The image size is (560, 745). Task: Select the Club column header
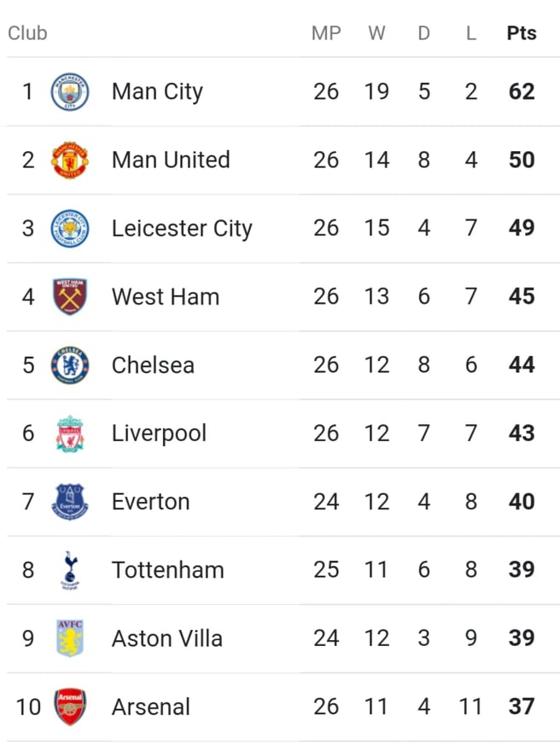(x=27, y=33)
